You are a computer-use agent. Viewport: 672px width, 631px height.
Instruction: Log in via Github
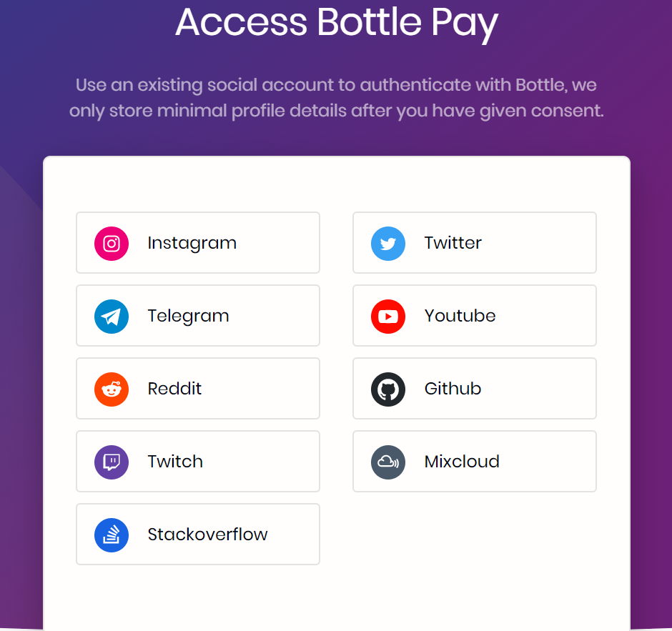coord(474,389)
